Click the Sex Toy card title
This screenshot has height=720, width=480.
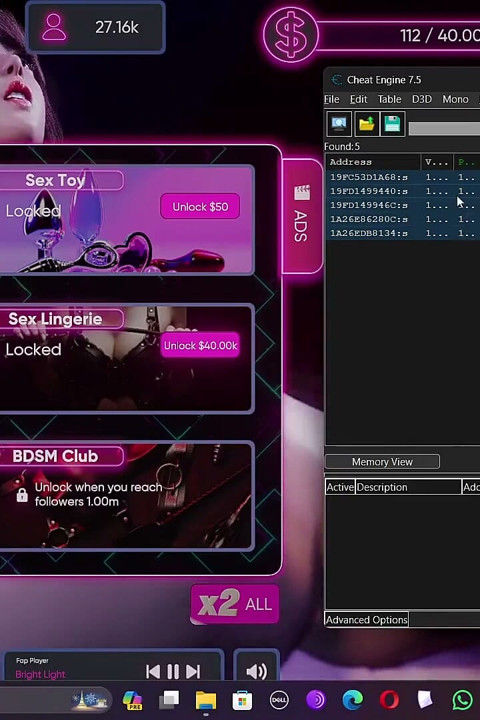[x=56, y=180]
